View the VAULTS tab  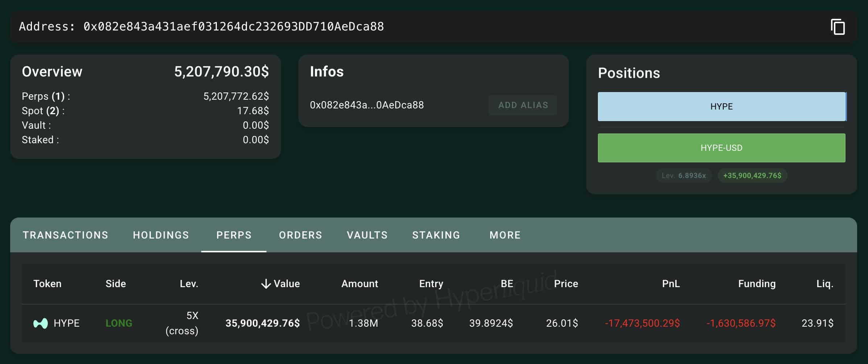pyautogui.click(x=367, y=235)
